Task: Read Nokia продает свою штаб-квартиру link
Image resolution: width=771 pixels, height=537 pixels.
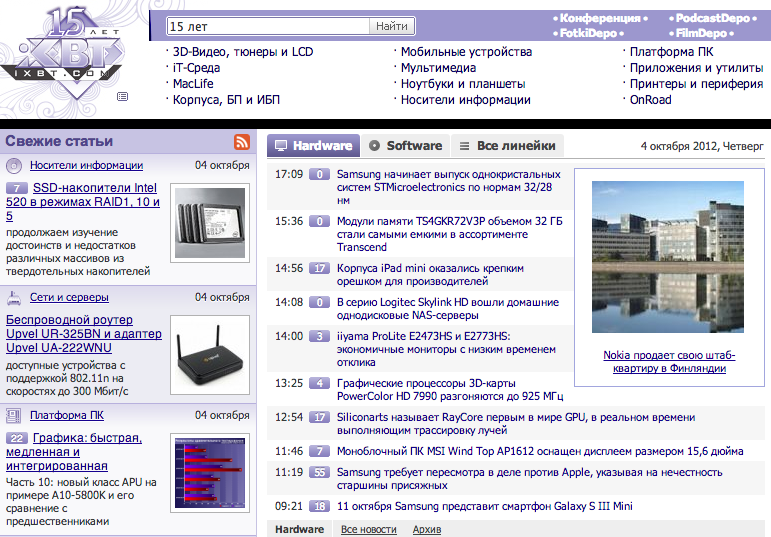Action: click(669, 362)
